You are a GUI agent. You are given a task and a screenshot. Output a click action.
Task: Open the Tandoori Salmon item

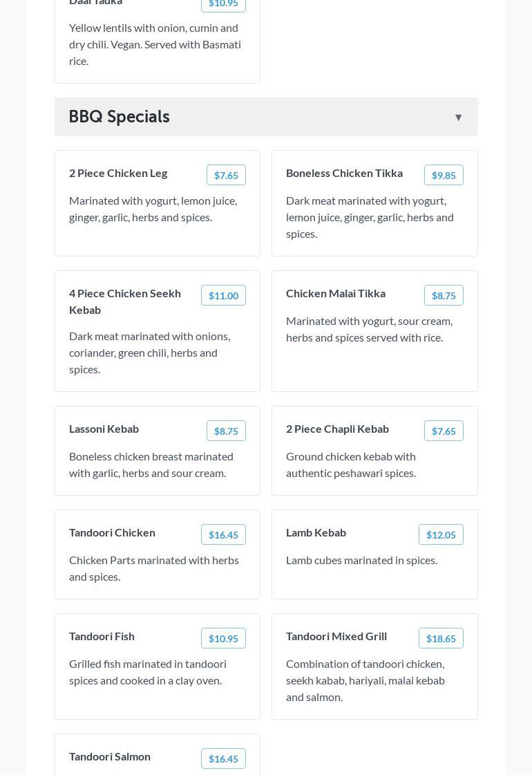pos(110,757)
